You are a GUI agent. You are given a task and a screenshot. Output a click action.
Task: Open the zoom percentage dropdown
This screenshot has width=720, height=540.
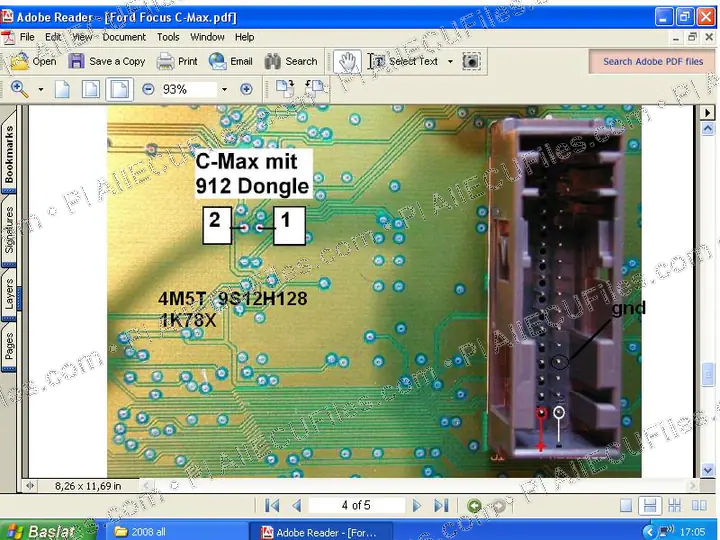pos(225,89)
